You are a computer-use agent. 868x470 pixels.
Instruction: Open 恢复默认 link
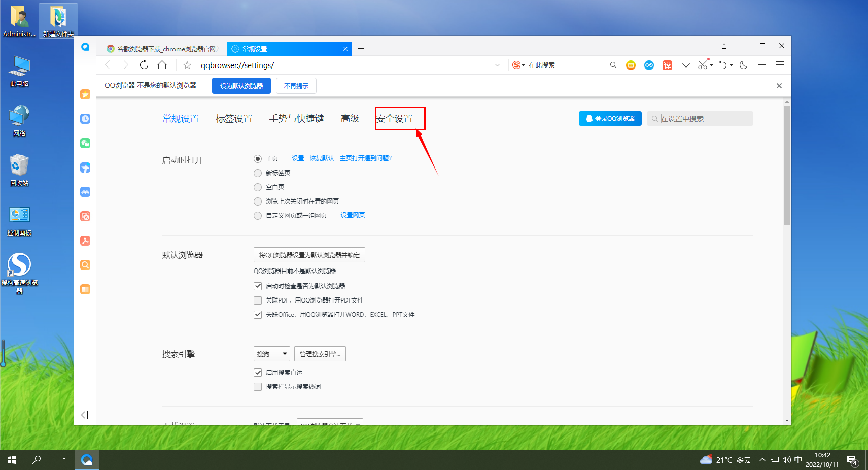pos(322,158)
